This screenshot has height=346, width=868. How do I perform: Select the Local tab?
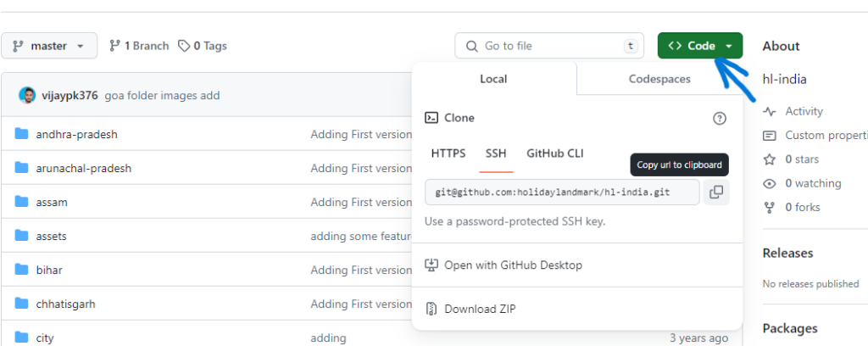[x=493, y=79]
